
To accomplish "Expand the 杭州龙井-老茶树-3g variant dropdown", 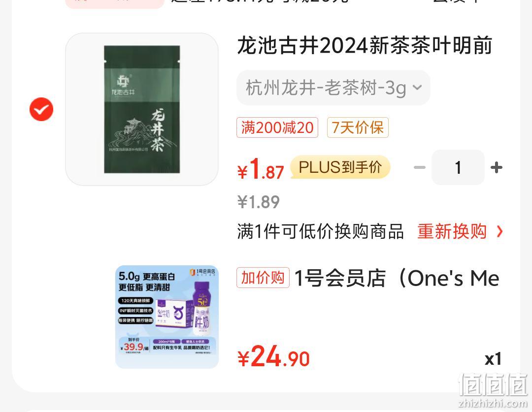I will (333, 88).
